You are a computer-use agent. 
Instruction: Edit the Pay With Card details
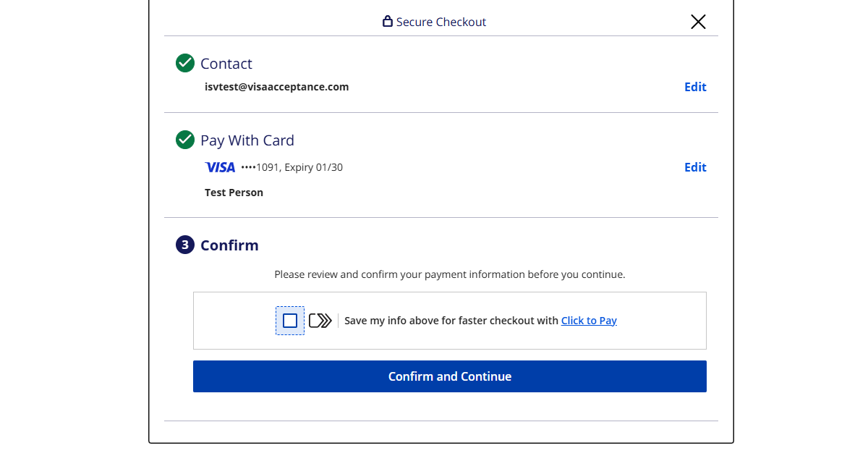pos(695,167)
